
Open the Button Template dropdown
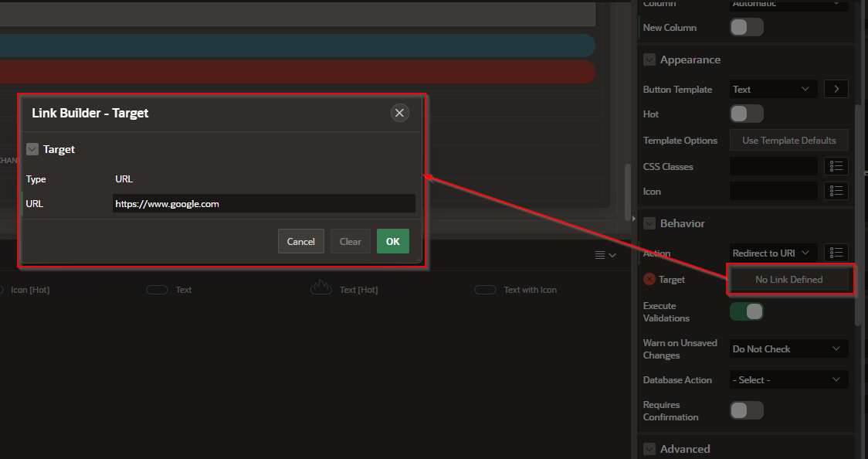click(x=773, y=89)
